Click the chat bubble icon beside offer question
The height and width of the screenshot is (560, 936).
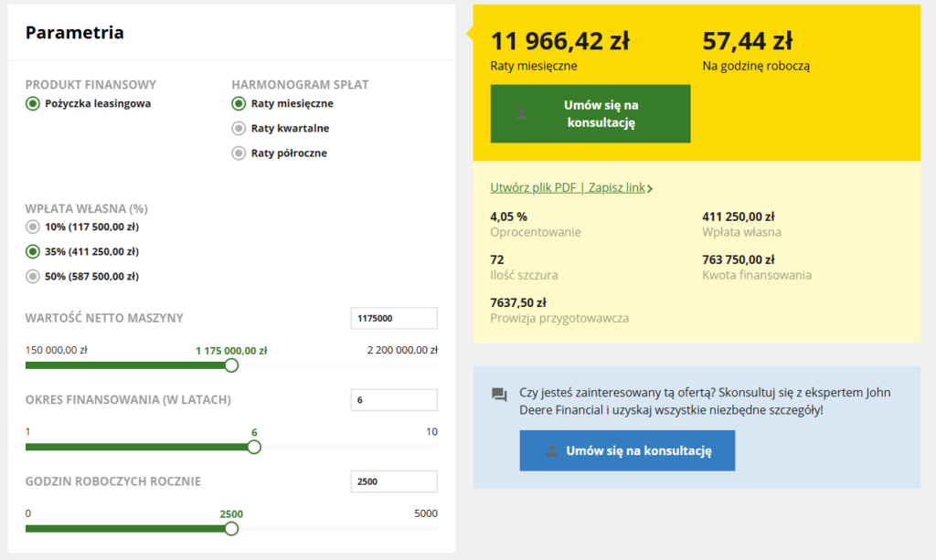(x=499, y=395)
